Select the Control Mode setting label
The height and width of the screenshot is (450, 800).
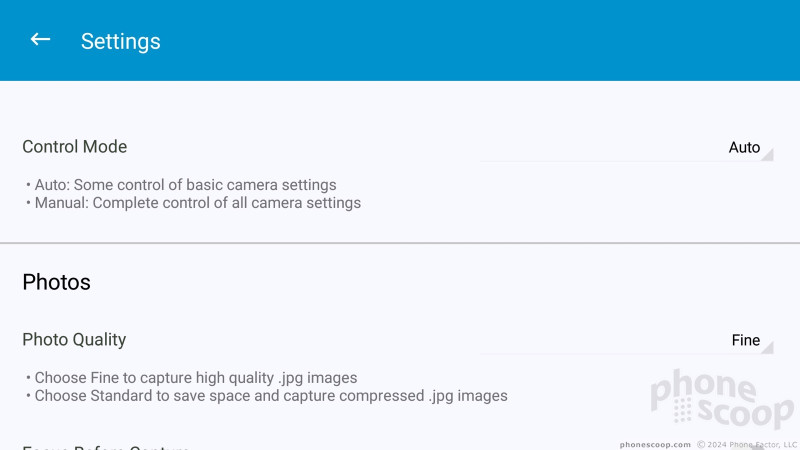(74, 147)
